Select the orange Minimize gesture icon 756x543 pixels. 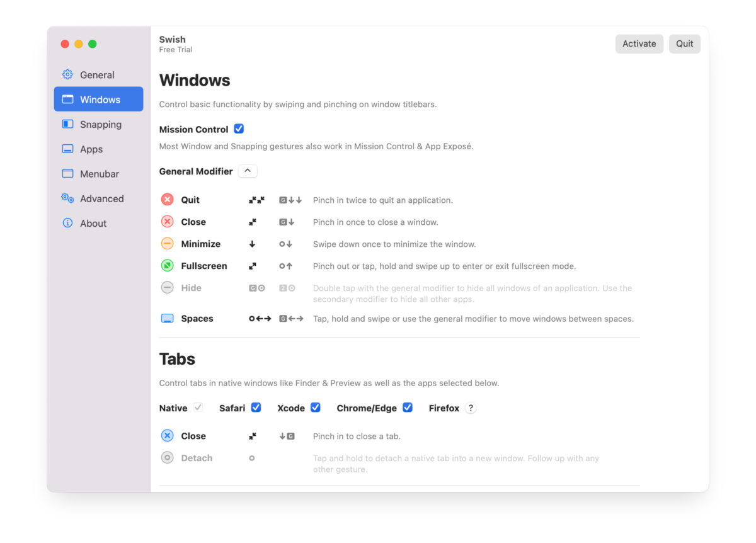click(x=167, y=244)
